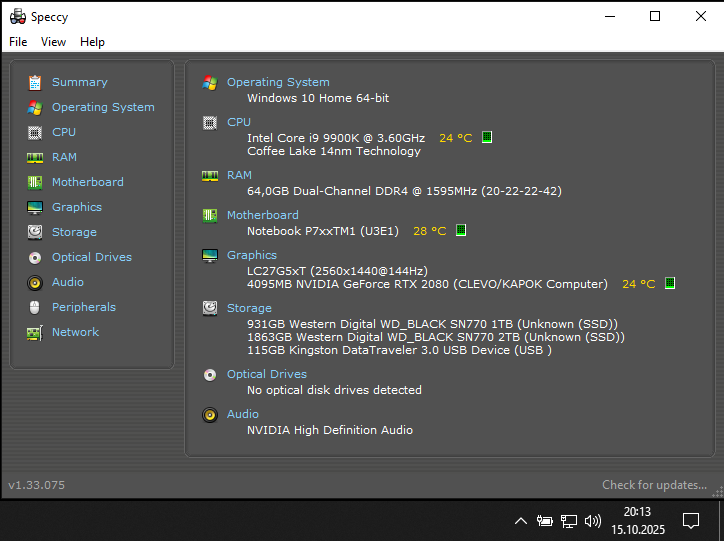724x542 pixels.
Task: Click the Optical Drives disc icon in the sidebar
Action: [35, 257]
